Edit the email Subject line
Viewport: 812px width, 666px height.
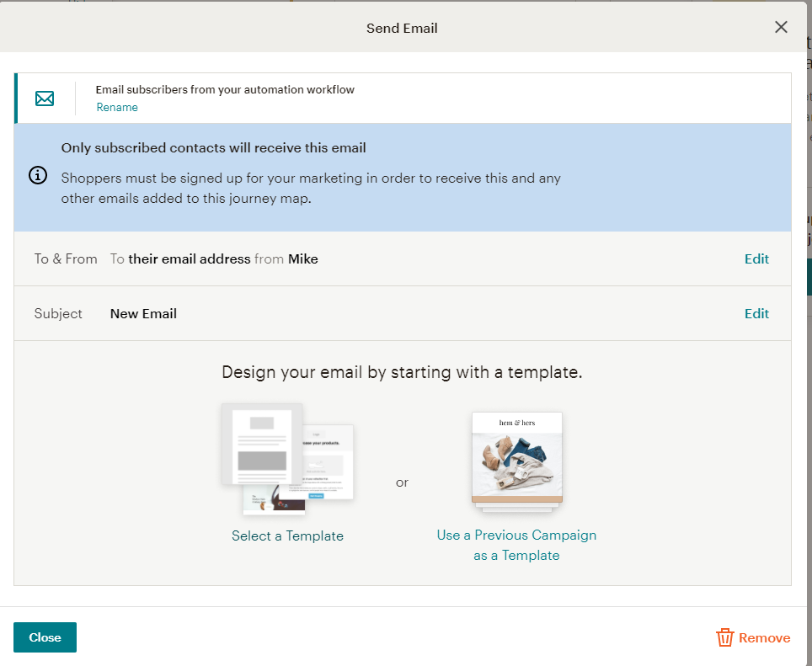(756, 313)
